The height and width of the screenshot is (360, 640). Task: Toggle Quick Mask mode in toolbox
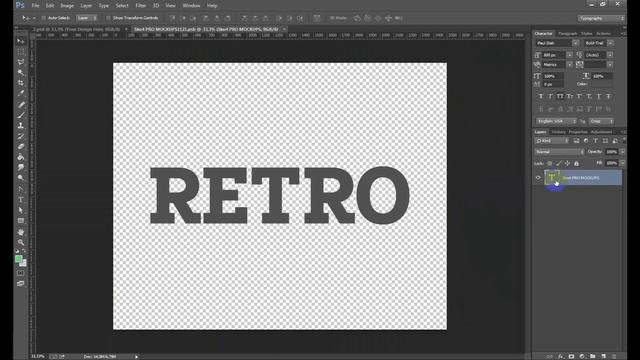pyautogui.click(x=21, y=273)
